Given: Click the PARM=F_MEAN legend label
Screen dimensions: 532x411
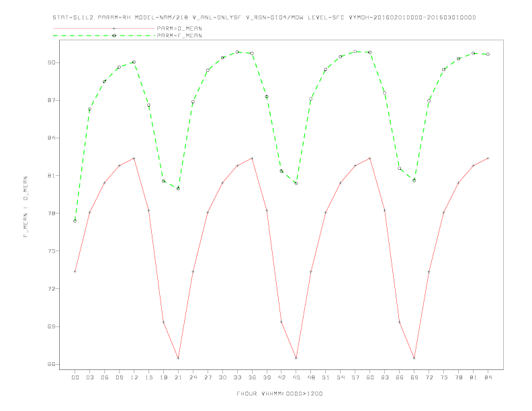Looking at the screenshot, I should tap(179, 36).
